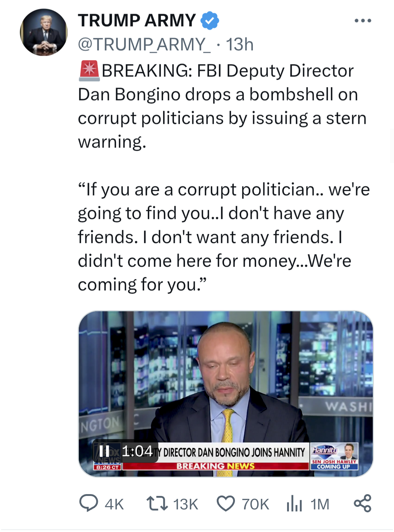The height and width of the screenshot is (532, 394).
Task: Open the three-dot more options menu
Action: [x=363, y=21]
